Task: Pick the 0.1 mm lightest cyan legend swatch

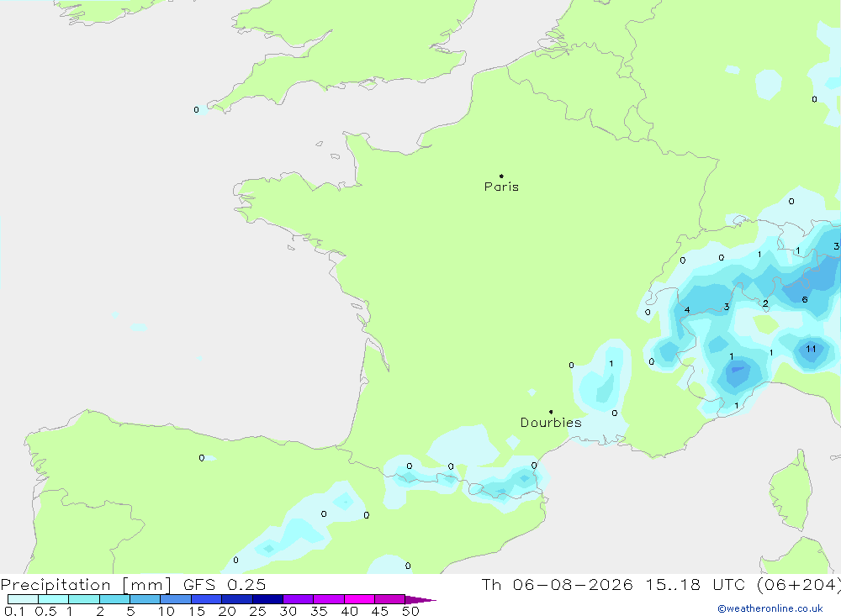Action: 23,599
